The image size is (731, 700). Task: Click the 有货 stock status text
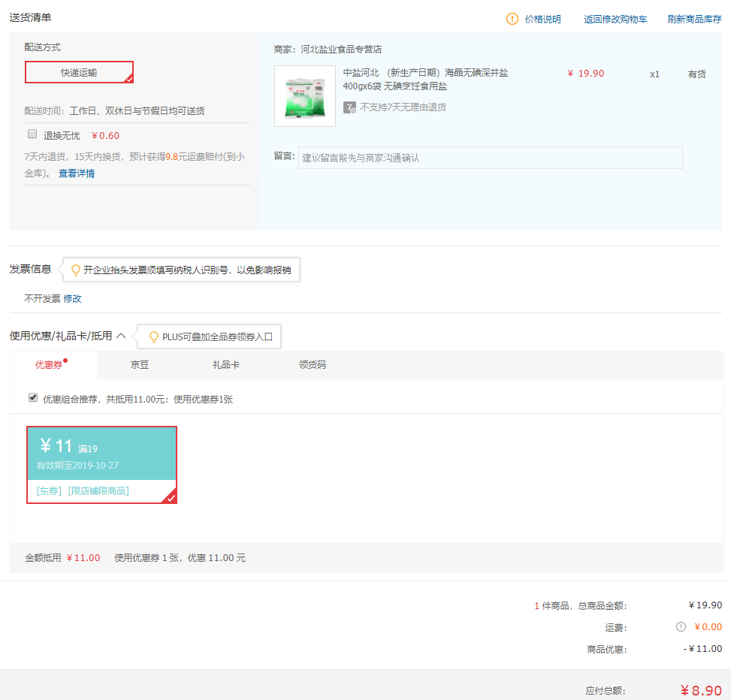[x=697, y=74]
